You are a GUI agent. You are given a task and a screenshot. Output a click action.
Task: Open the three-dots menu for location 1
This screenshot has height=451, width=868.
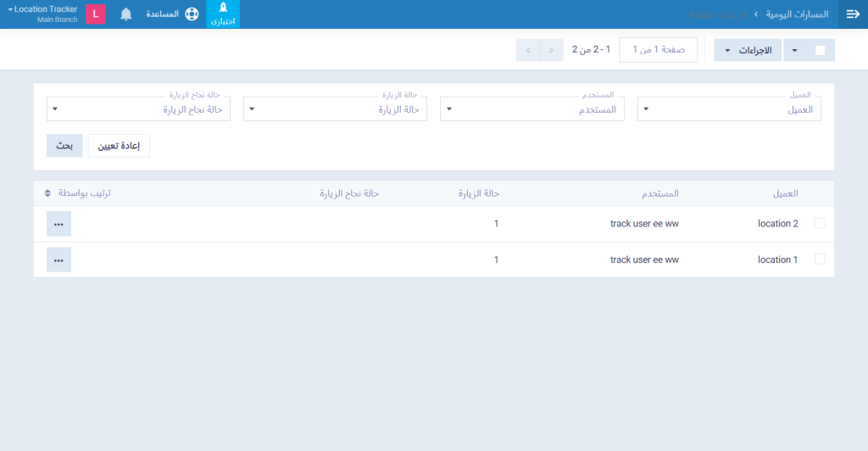click(58, 259)
